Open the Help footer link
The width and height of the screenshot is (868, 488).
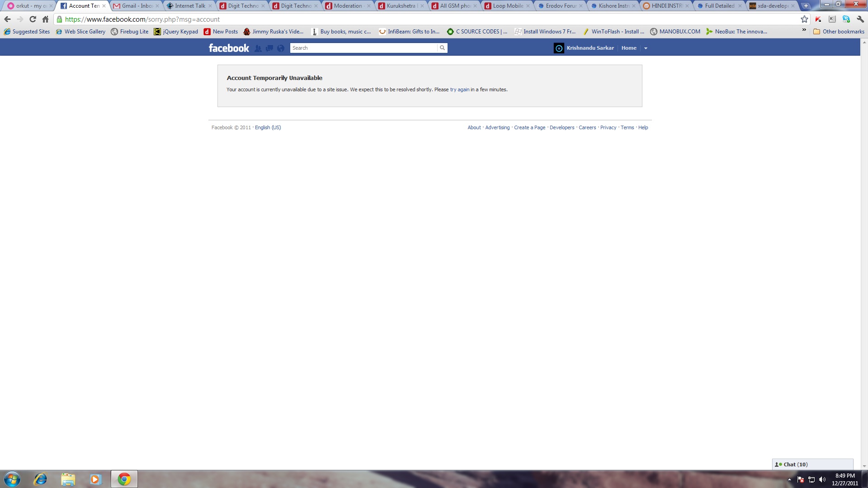[x=643, y=127]
